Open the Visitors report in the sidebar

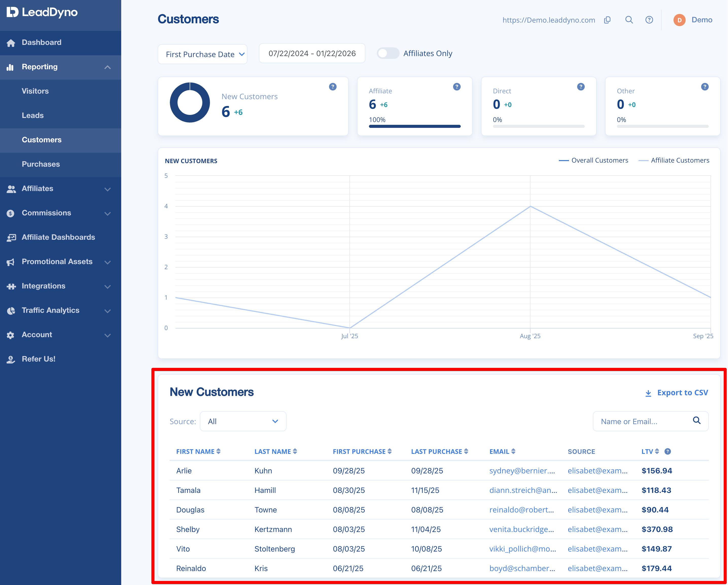[x=35, y=91]
